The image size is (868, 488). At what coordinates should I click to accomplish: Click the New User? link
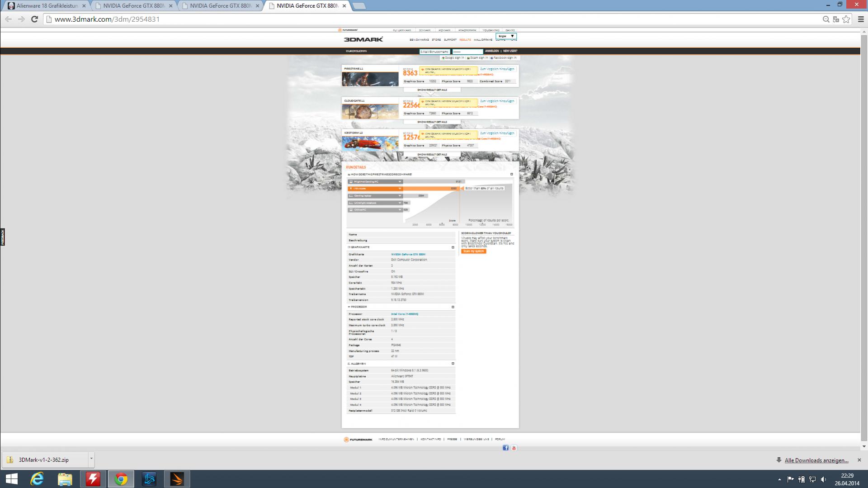click(510, 51)
